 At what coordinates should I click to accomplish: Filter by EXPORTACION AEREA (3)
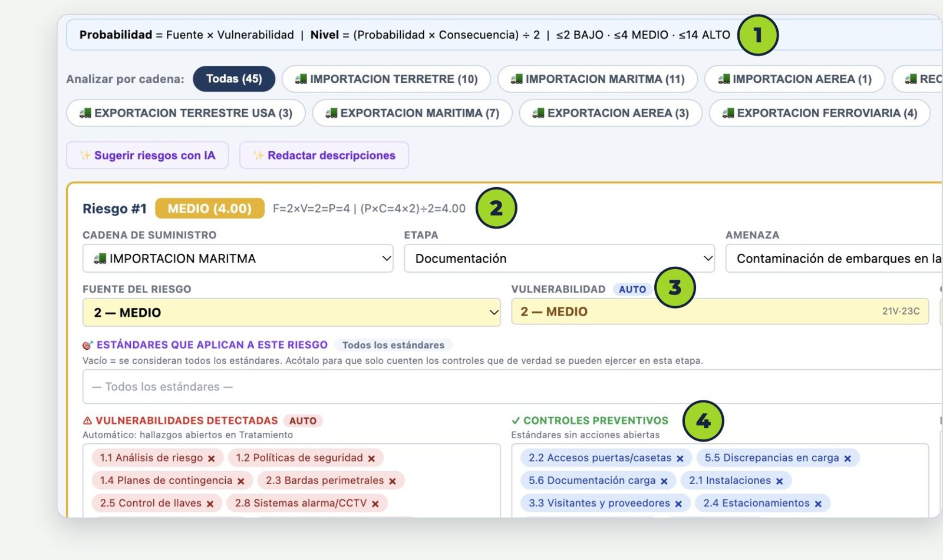[x=611, y=113]
